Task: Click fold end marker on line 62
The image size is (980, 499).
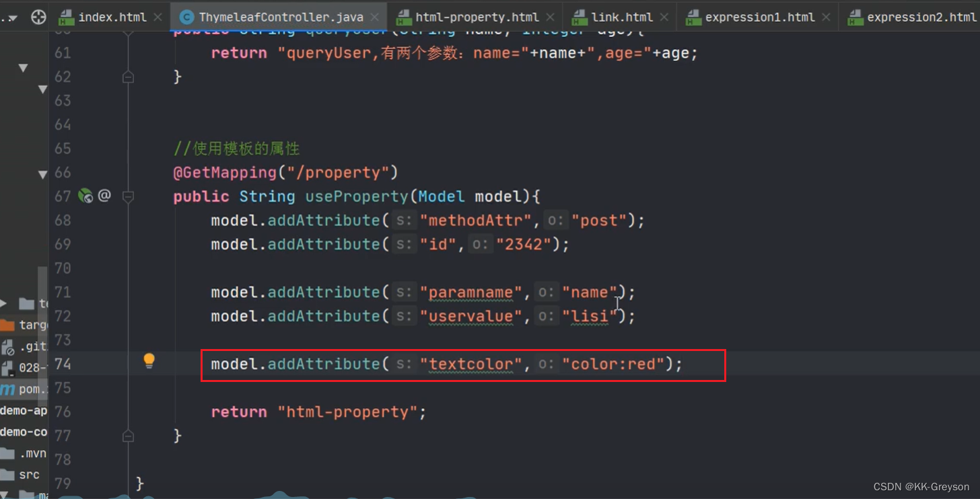Action: (x=128, y=77)
